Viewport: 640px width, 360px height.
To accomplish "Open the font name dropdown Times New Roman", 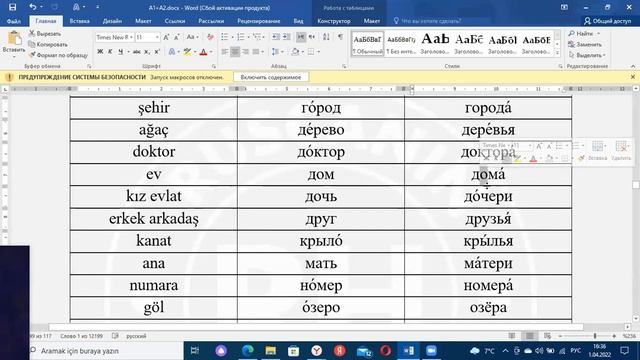I will click(131, 37).
